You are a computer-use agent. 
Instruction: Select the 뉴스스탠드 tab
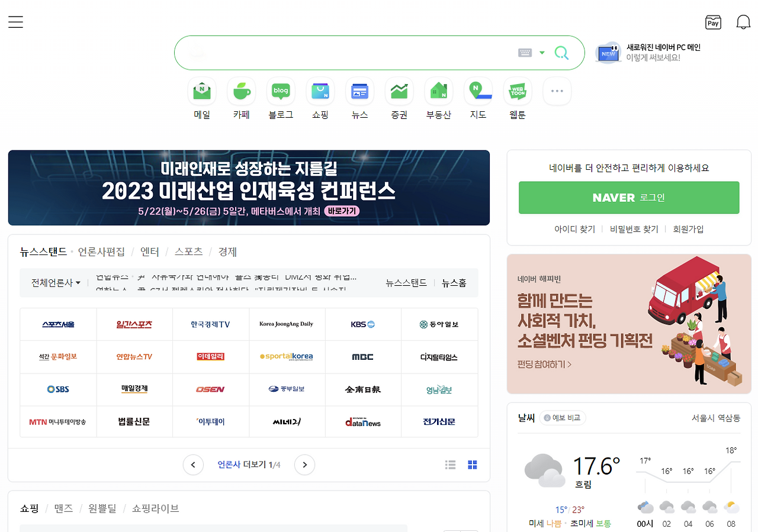click(x=43, y=252)
